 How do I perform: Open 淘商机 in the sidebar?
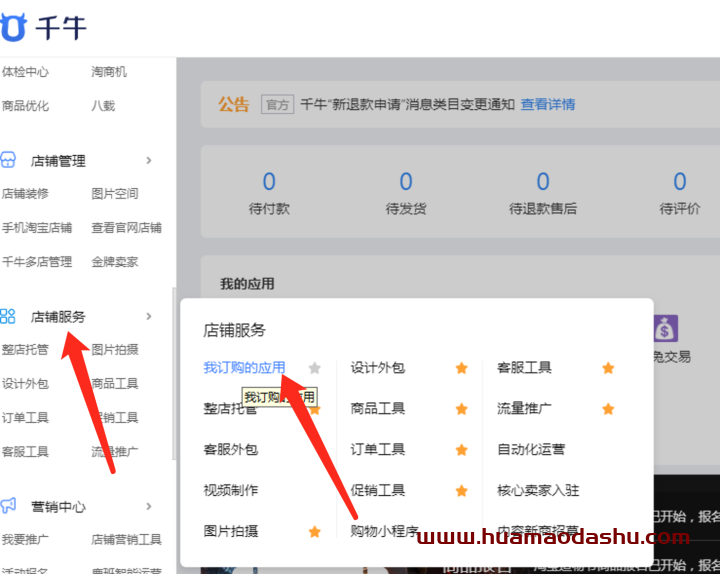coord(109,72)
